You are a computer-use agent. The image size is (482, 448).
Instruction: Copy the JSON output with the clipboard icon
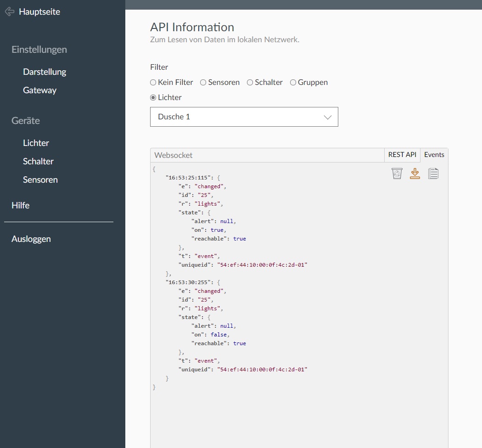click(433, 174)
